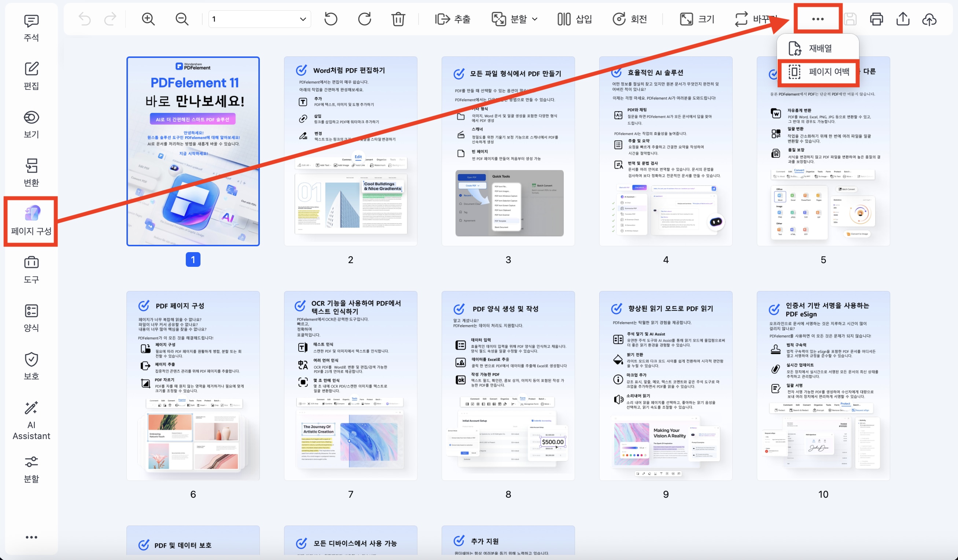This screenshot has height=560, width=958.
Task: Select page 7 OCR thumbnail
Action: click(350, 385)
